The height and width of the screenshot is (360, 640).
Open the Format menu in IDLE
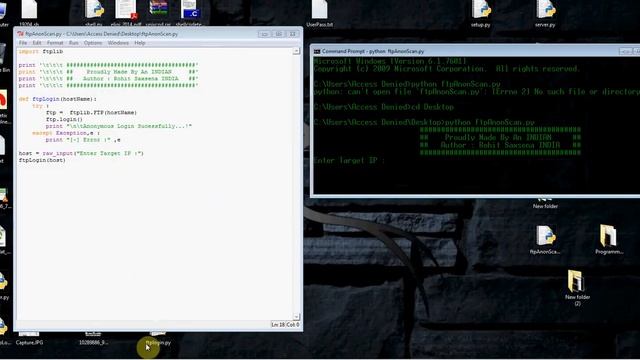pos(55,43)
